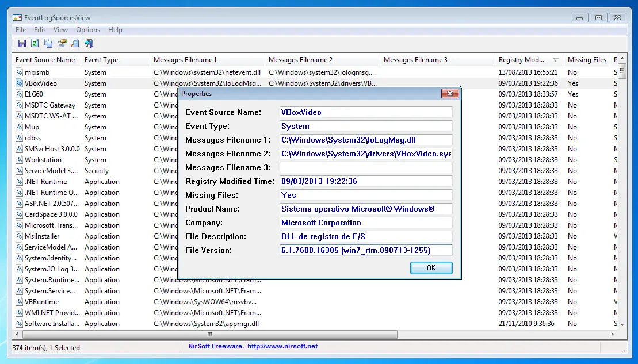Click the Exit door toolbar icon
The image size is (638, 364).
click(89, 43)
